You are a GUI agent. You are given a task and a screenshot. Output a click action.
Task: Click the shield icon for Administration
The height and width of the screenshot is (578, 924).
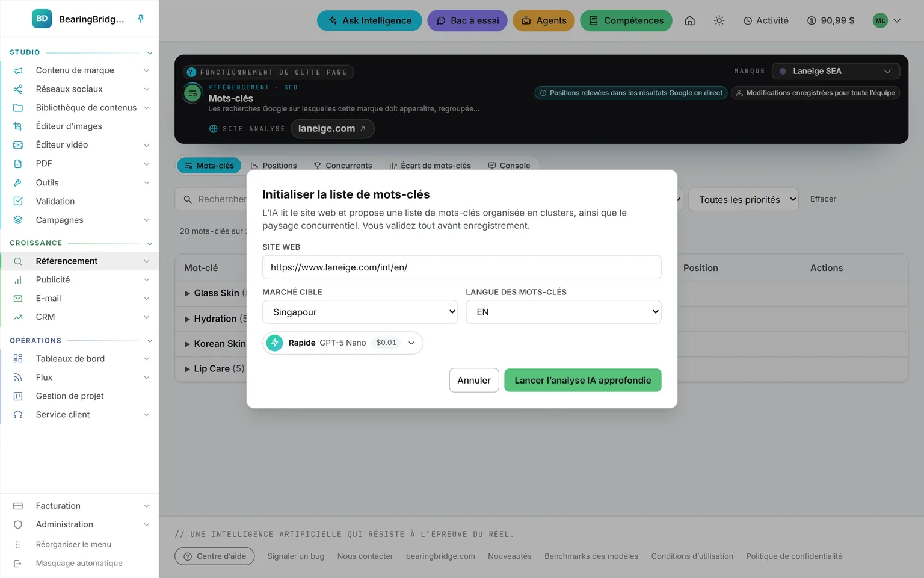point(18,524)
